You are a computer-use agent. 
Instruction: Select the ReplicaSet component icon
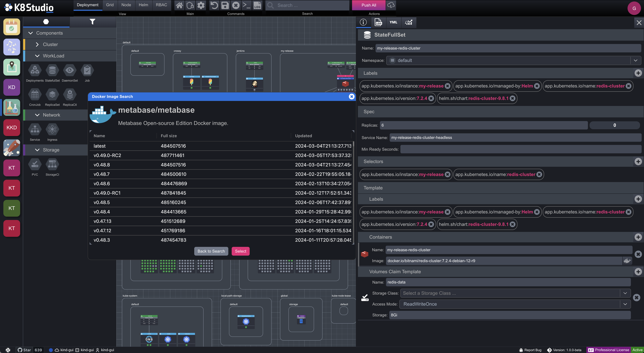click(52, 95)
